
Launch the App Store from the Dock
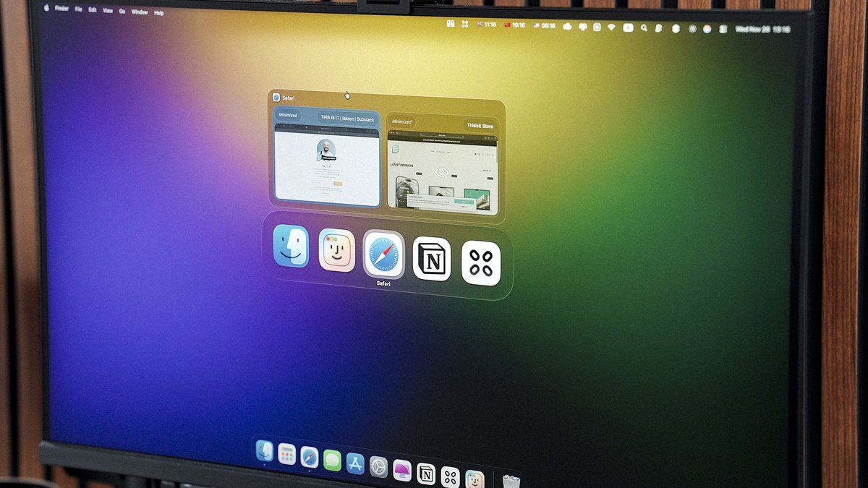[x=356, y=461]
